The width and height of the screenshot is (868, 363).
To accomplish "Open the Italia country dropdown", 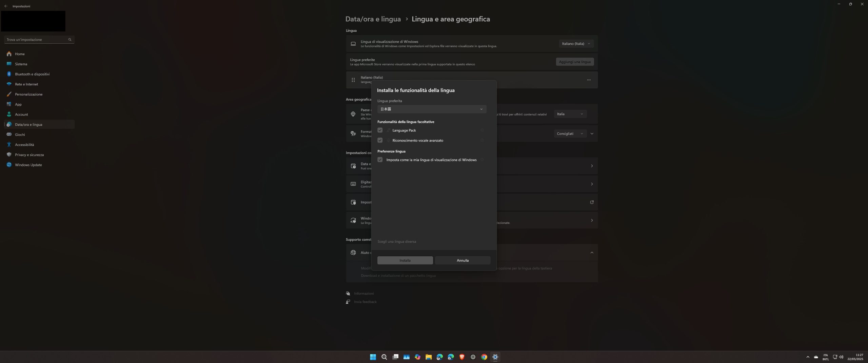I will [570, 114].
